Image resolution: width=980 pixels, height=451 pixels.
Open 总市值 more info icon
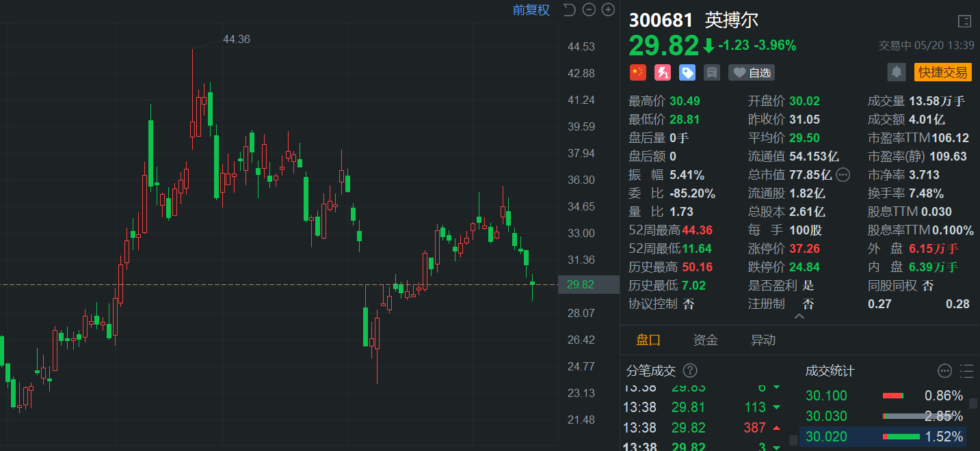point(843,174)
